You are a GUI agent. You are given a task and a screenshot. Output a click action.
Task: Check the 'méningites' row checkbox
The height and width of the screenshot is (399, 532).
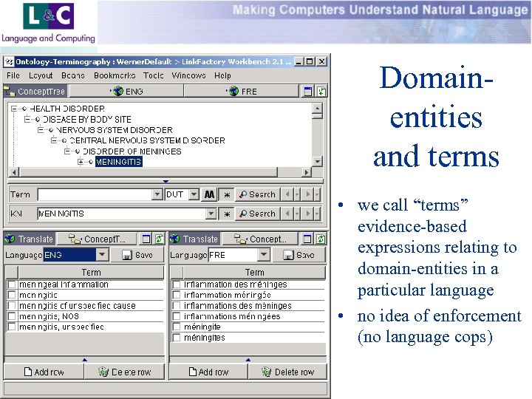click(x=177, y=338)
